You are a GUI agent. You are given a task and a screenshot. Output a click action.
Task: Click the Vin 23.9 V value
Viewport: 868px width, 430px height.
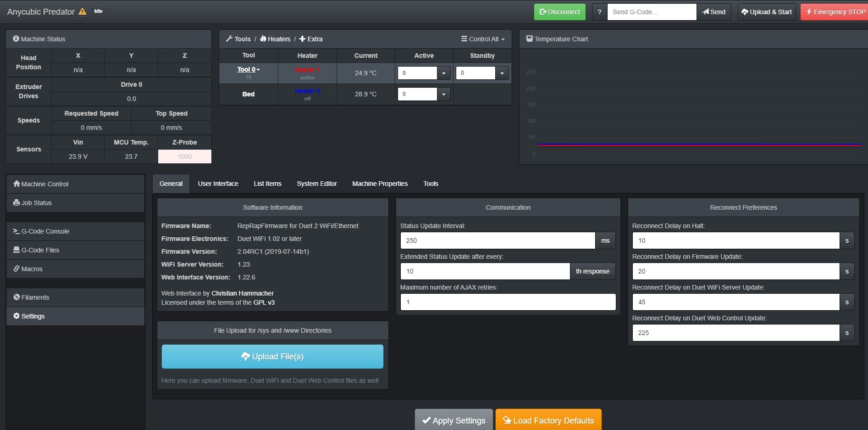point(78,156)
